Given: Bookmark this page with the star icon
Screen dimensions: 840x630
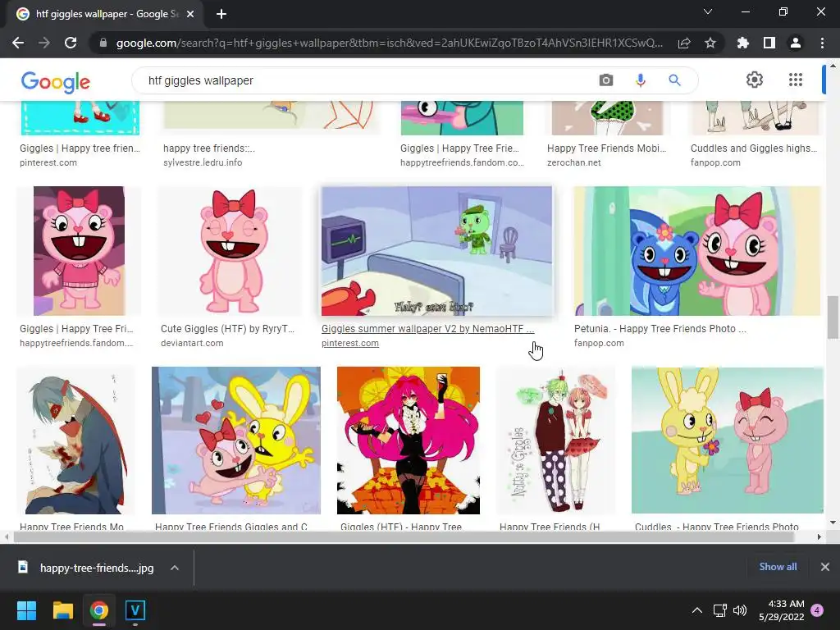Looking at the screenshot, I should pos(710,43).
